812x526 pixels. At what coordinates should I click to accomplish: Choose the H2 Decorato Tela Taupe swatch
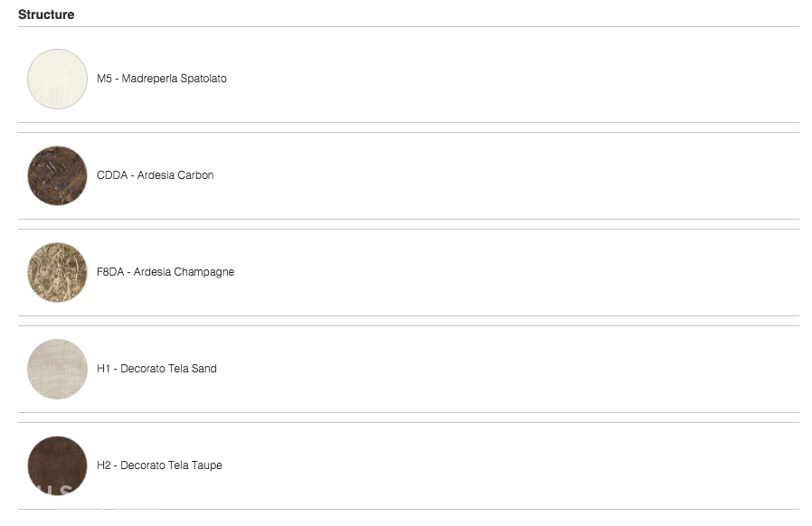click(x=57, y=465)
